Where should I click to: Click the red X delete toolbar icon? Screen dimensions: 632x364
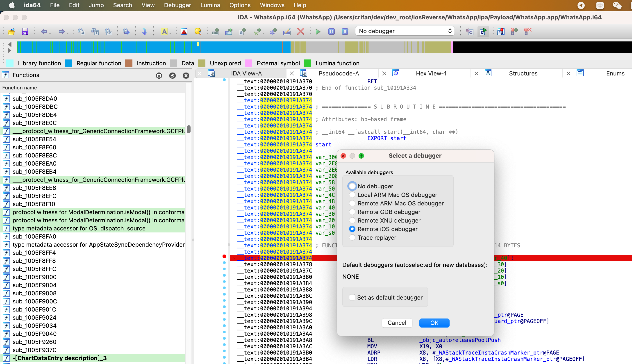(301, 32)
